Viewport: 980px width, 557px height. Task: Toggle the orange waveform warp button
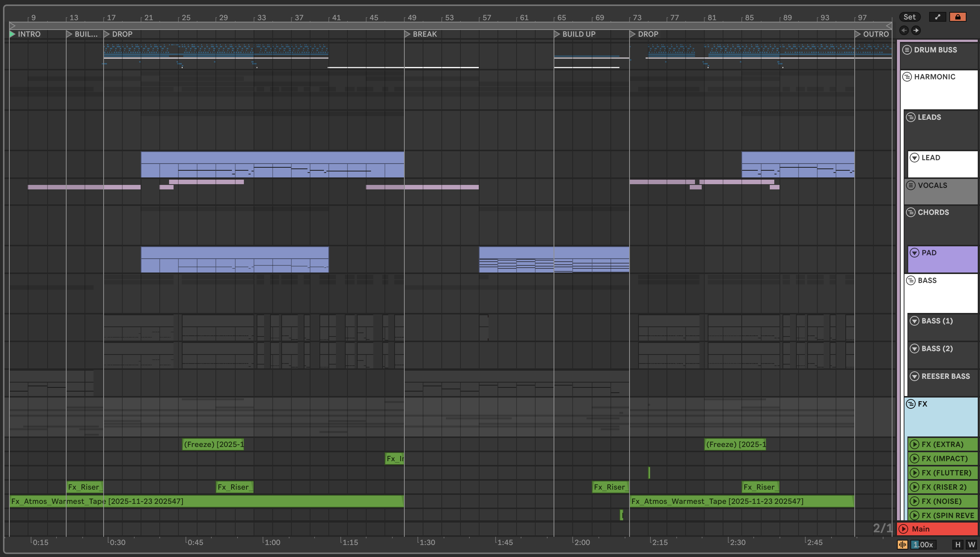pyautogui.click(x=903, y=544)
